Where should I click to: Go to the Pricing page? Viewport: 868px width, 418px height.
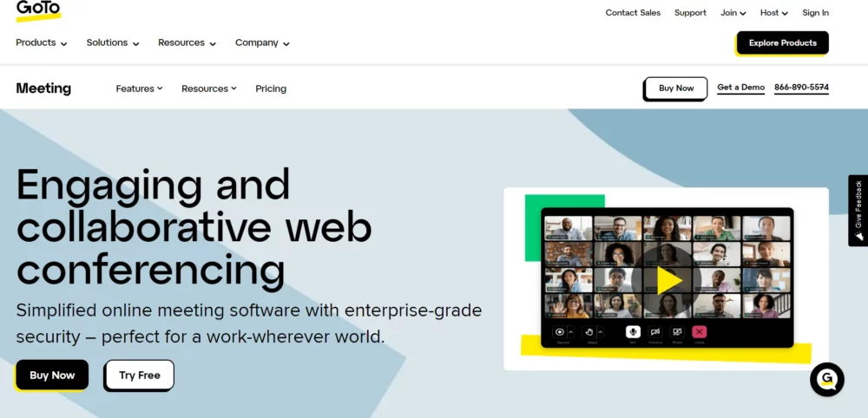click(x=271, y=88)
